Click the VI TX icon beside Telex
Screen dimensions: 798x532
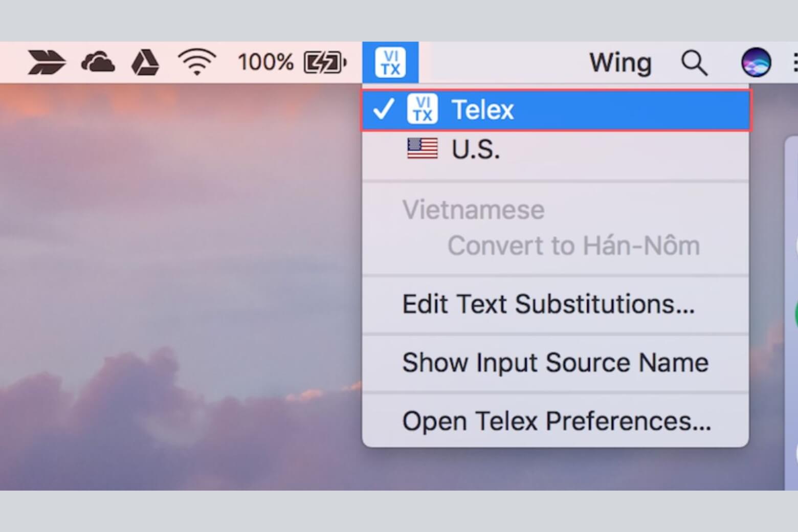coord(422,109)
